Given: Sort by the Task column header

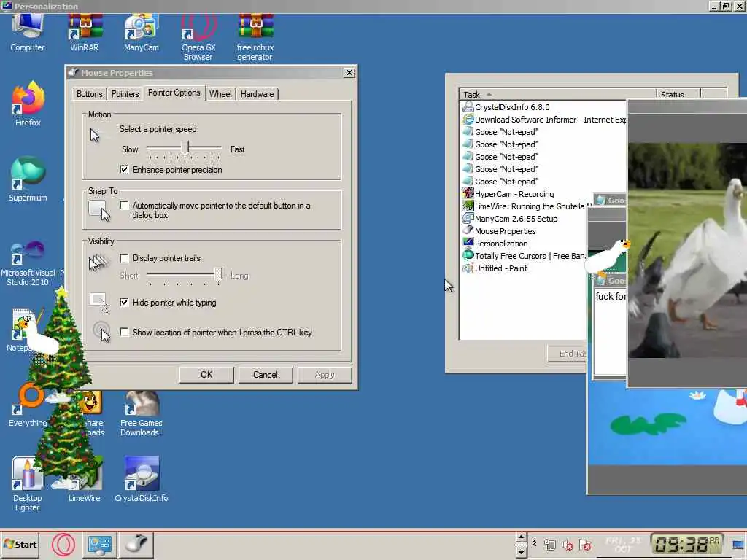Looking at the screenshot, I should (557, 94).
